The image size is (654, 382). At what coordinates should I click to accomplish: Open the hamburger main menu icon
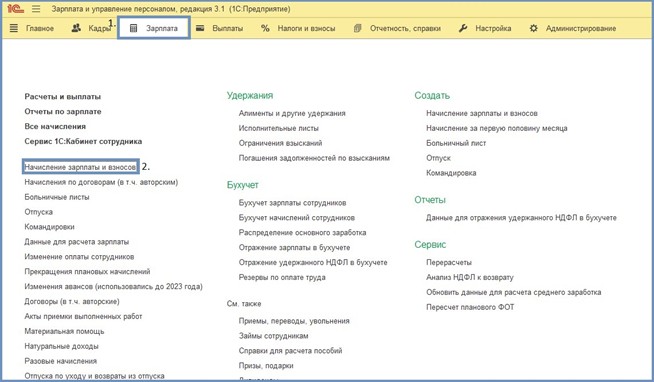(36, 9)
